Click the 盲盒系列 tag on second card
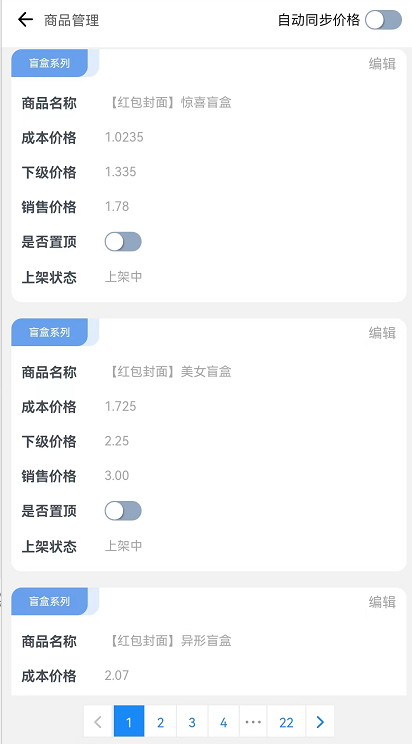Image resolution: width=412 pixels, height=744 pixels. pyautogui.click(x=49, y=332)
